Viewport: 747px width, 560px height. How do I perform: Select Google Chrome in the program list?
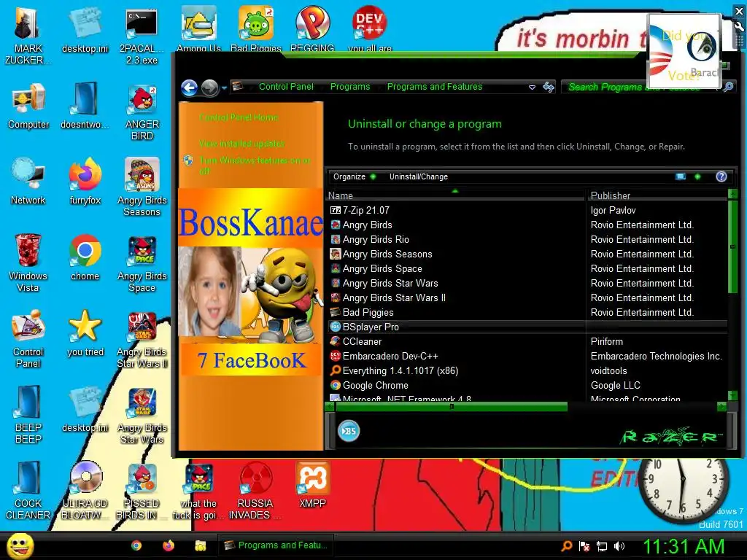[x=527, y=385]
